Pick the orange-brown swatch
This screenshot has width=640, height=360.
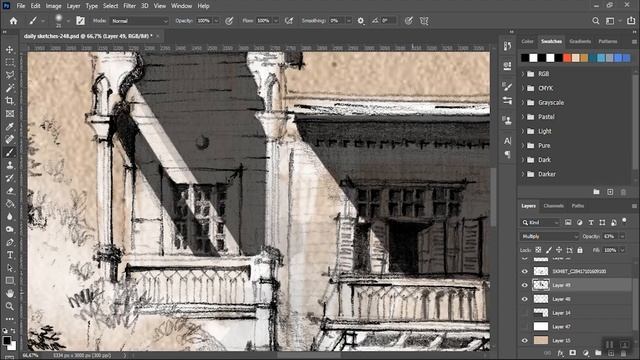tap(584, 58)
